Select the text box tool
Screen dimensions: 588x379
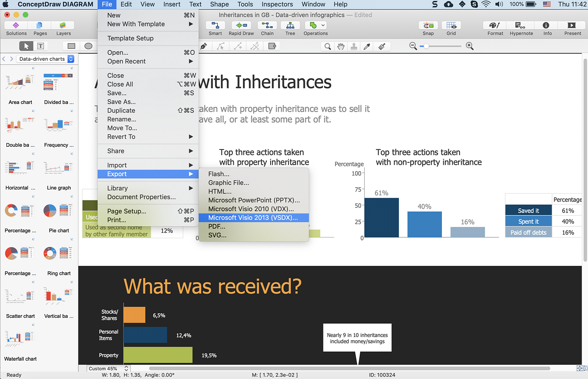40,46
